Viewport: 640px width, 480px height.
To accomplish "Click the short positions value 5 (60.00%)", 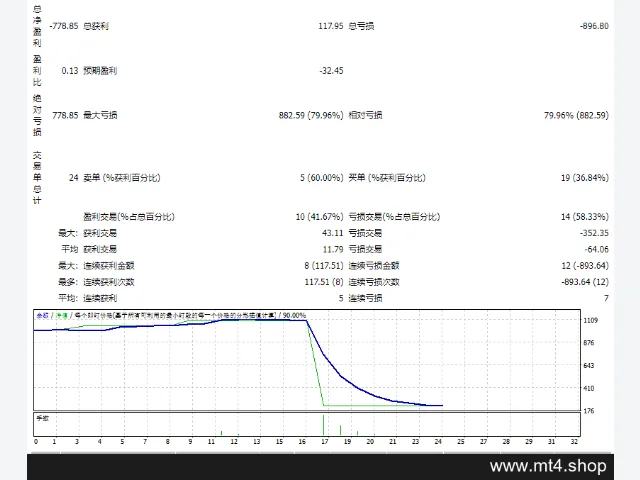I will point(322,178).
